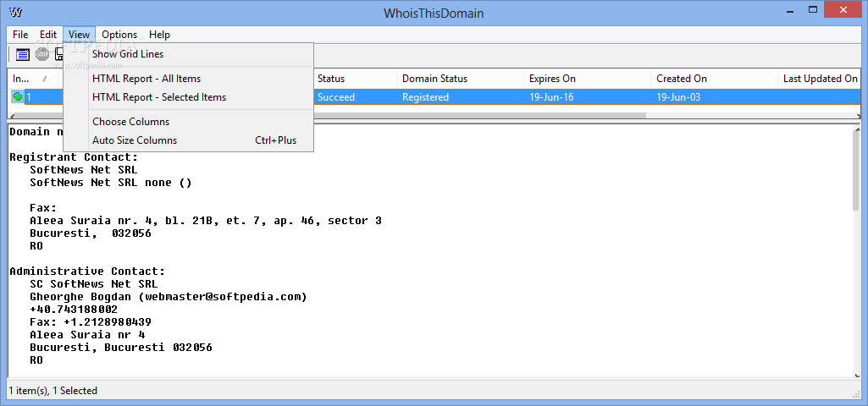The image size is (868, 406).
Task: Click the 19-Jun-03 created cell
Action: (x=678, y=96)
